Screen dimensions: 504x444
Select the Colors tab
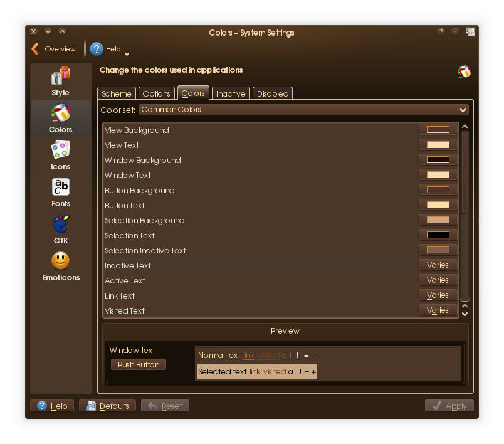[193, 93]
